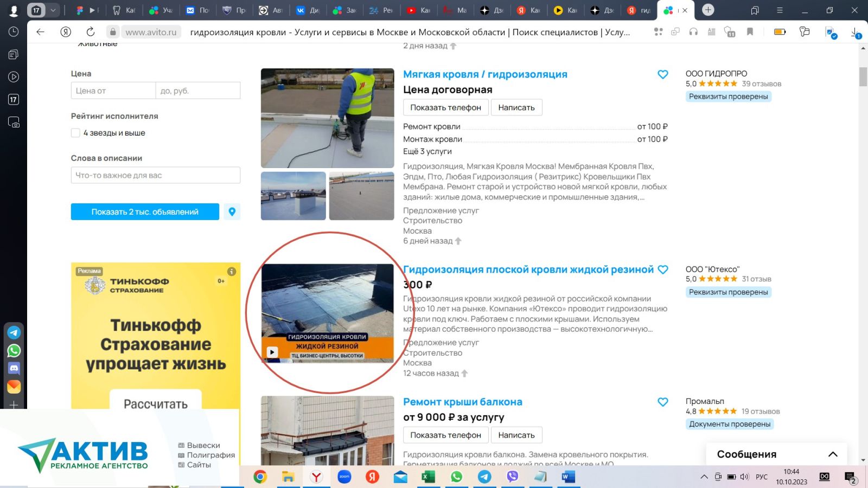Open a new browser tab with plus
868x488 pixels.
708,10
